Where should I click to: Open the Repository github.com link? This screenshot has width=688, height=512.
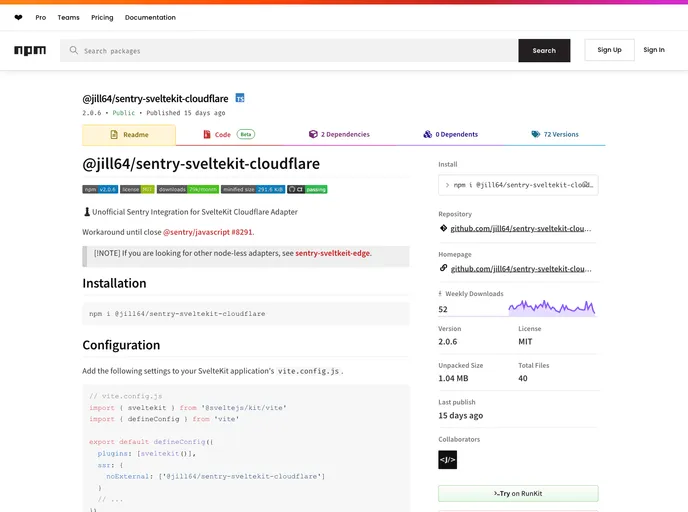(x=521, y=229)
